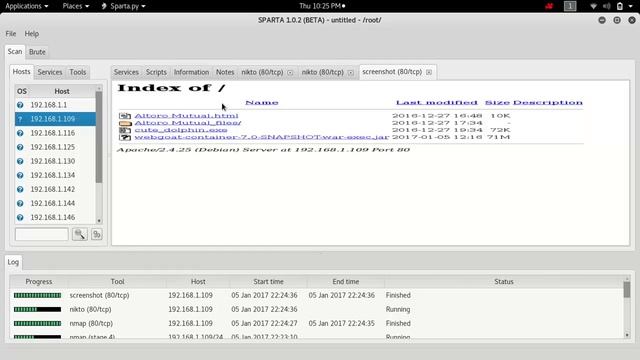Switch to the Tools tab
Screen dimensions: 640x360
click(78, 72)
